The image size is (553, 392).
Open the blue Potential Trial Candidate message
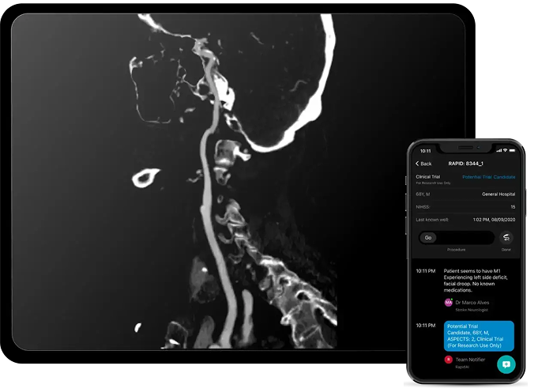(x=479, y=336)
